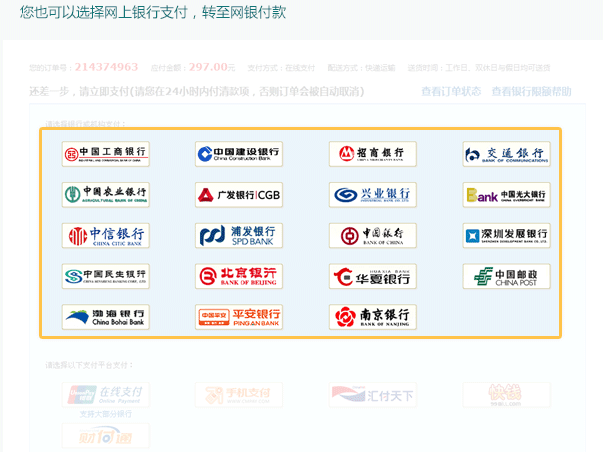Select 汇付天下 payment platform
The width and height of the screenshot is (603, 452).
coord(373,395)
